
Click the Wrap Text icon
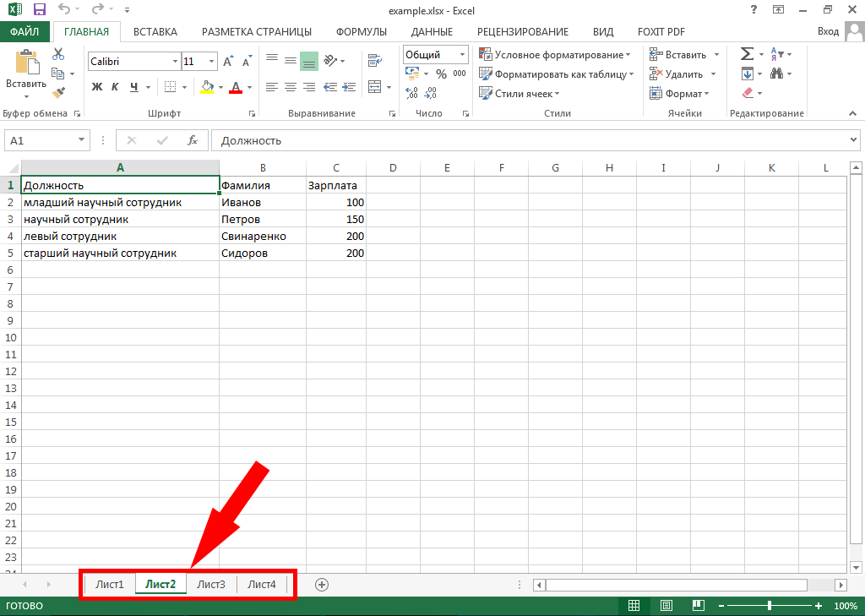tap(373, 61)
